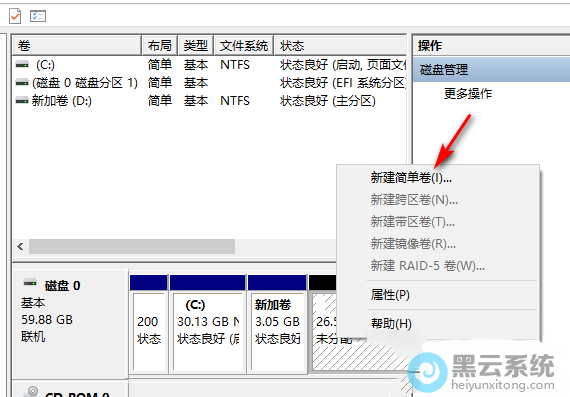Select the 新加卷 (D:) row text

coord(61,101)
